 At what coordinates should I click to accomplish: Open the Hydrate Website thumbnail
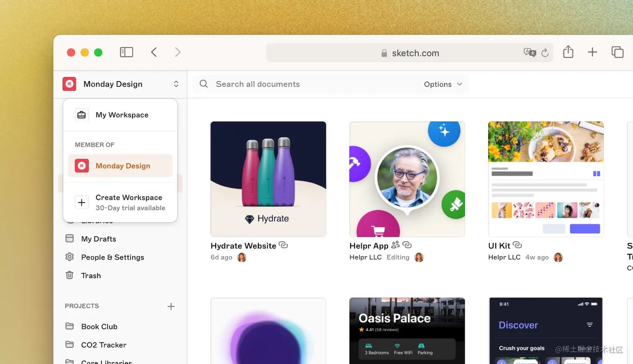268,179
